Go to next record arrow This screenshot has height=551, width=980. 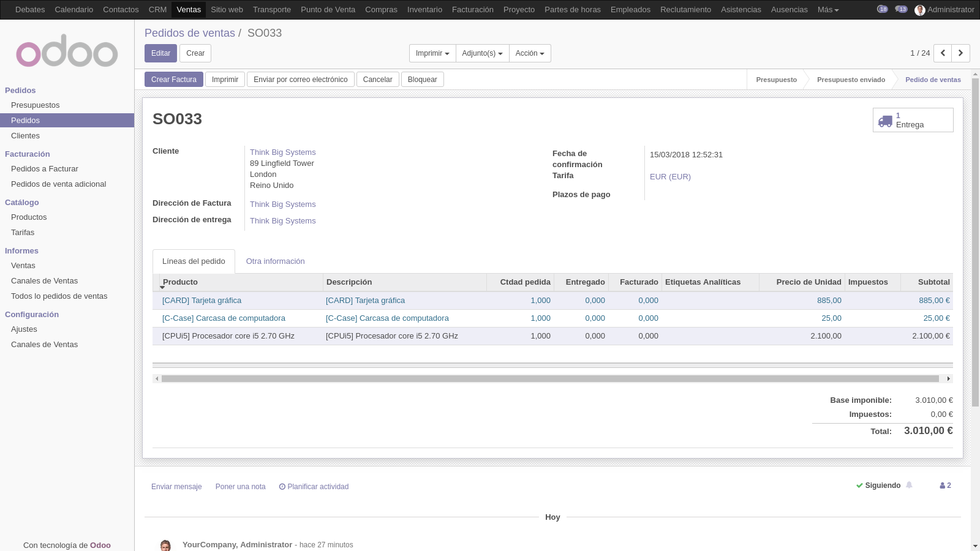click(960, 53)
